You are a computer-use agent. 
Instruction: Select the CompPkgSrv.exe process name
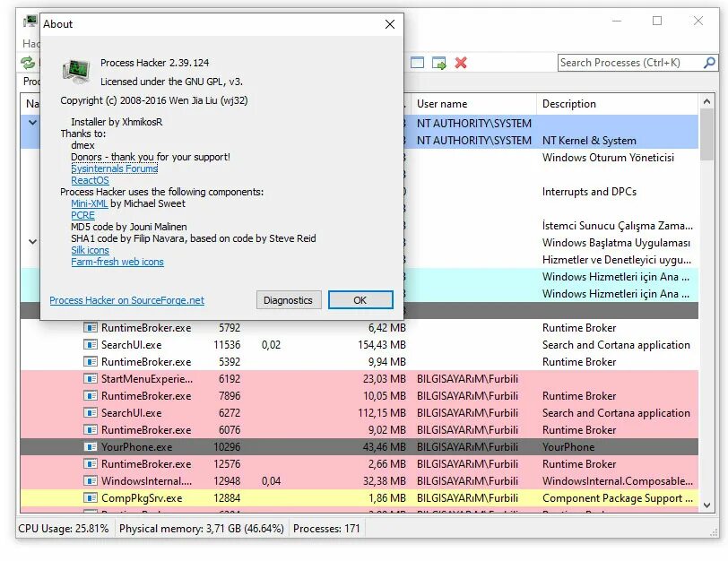point(142,498)
